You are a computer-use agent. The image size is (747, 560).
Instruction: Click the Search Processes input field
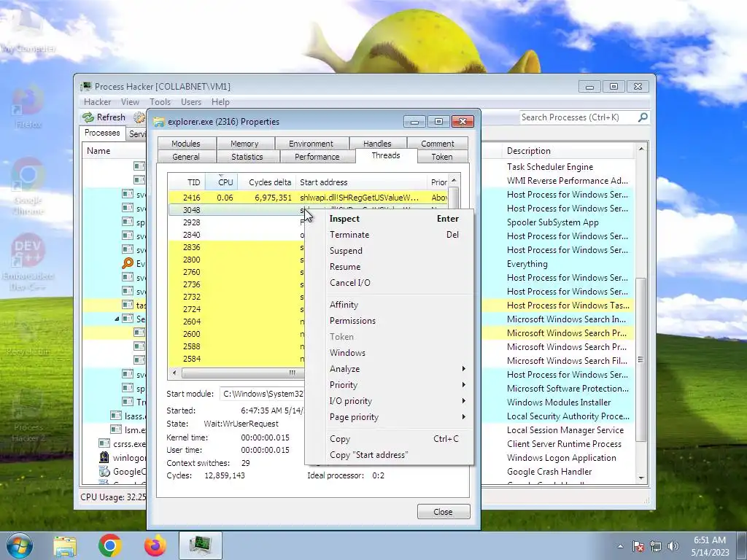[578, 117]
